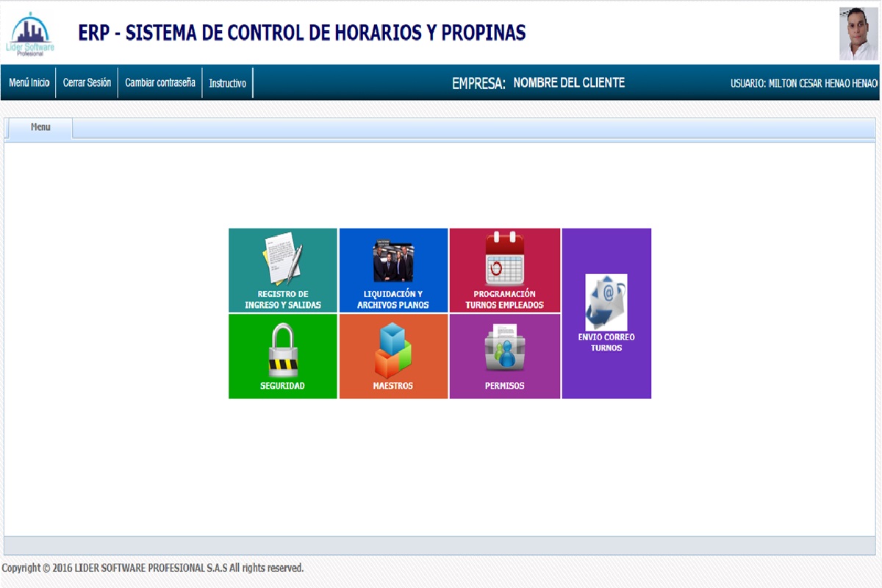Click the padlock icon for Seguridad
This screenshot has width=882, height=588.
283,350
